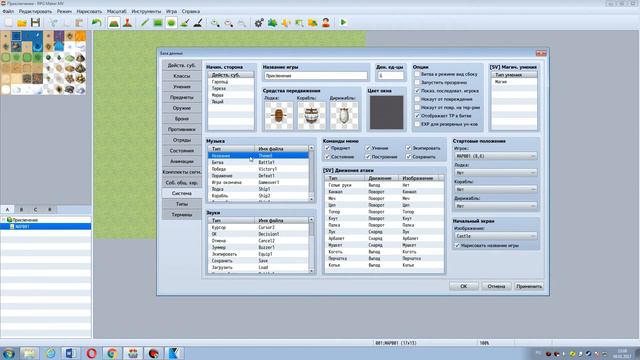Click the Open Project folder icon
Screen dimensions: 640x360
[x=22, y=22]
